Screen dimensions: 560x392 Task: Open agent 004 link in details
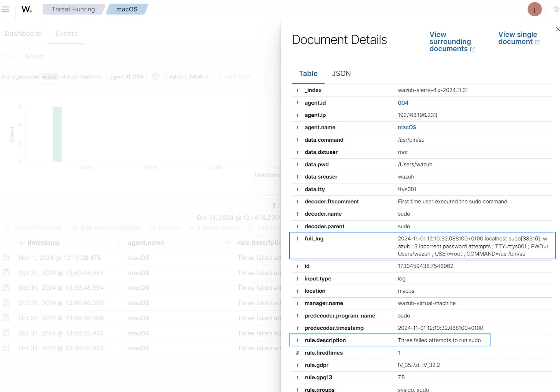pos(403,103)
